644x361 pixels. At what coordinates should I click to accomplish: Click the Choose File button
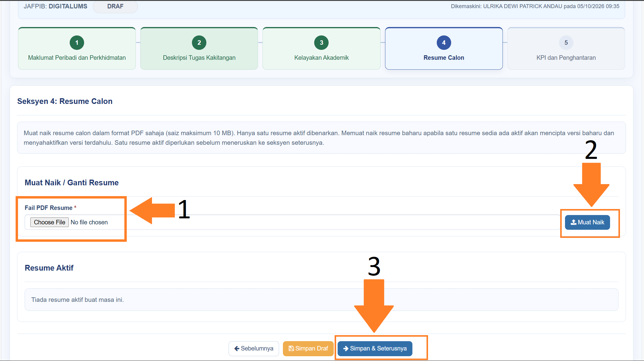click(x=50, y=222)
